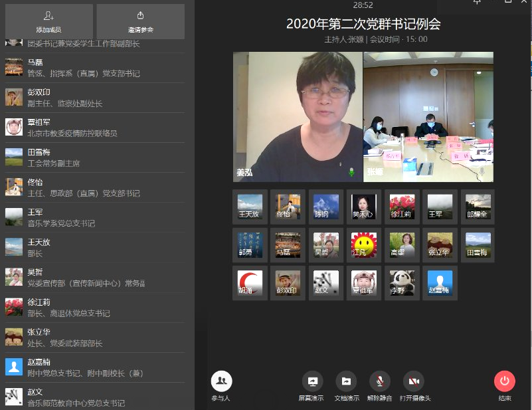Viewport: 532px width, 410px height.
Task: Select 王军 in the member list
Action: (x=95, y=217)
